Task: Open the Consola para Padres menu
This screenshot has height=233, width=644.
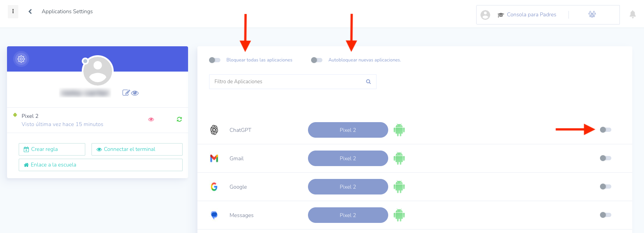Action: [531, 15]
